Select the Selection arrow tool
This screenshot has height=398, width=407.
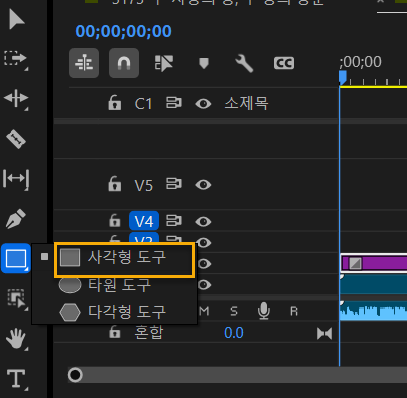[17, 20]
